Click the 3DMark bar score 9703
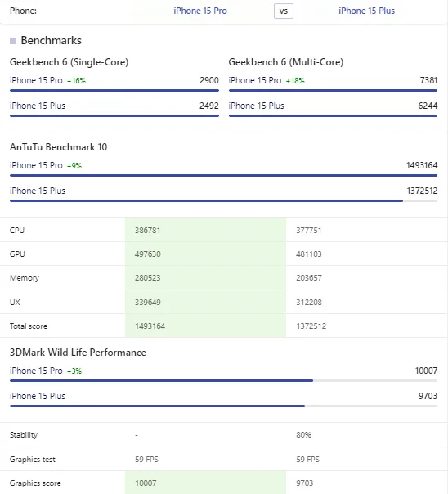 pyautogui.click(x=428, y=396)
